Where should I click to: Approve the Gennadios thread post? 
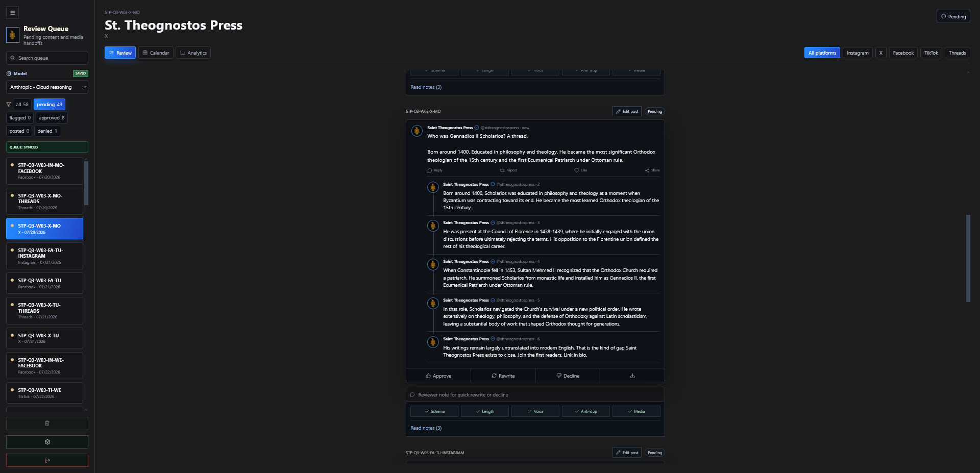coord(438,376)
